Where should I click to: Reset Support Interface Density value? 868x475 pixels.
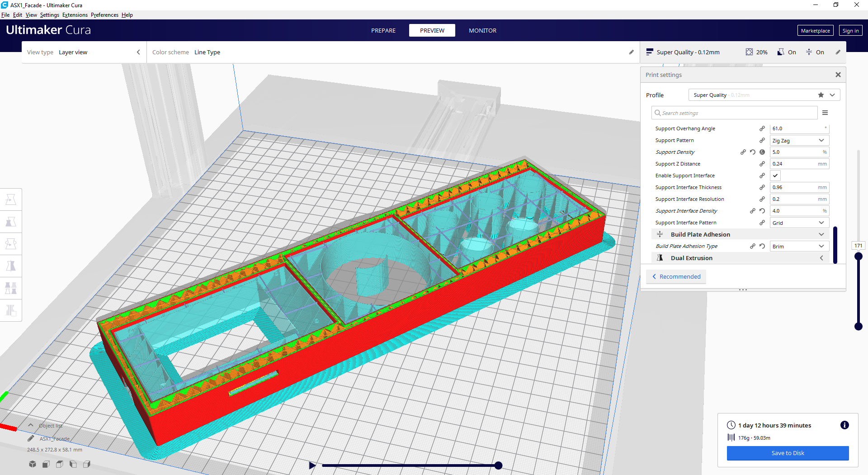point(762,211)
